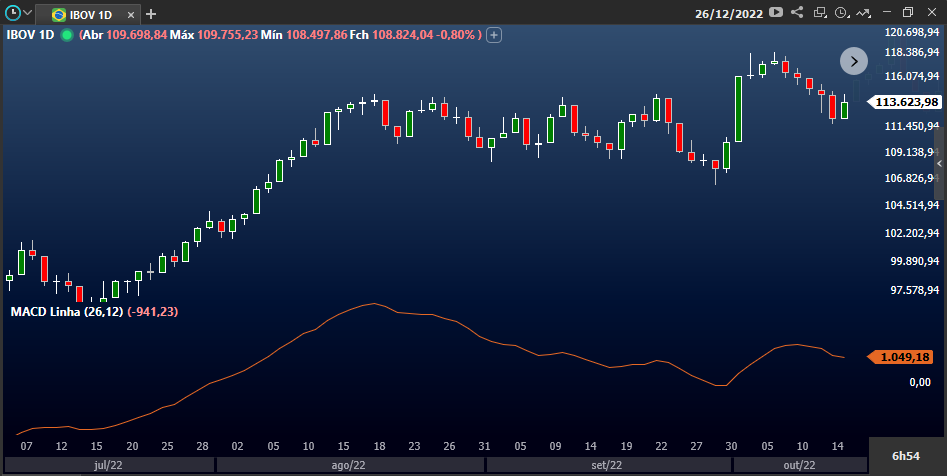Viewport: 947px width, 476px height.
Task: Click price axis label 102.202,94
Action: (911, 233)
